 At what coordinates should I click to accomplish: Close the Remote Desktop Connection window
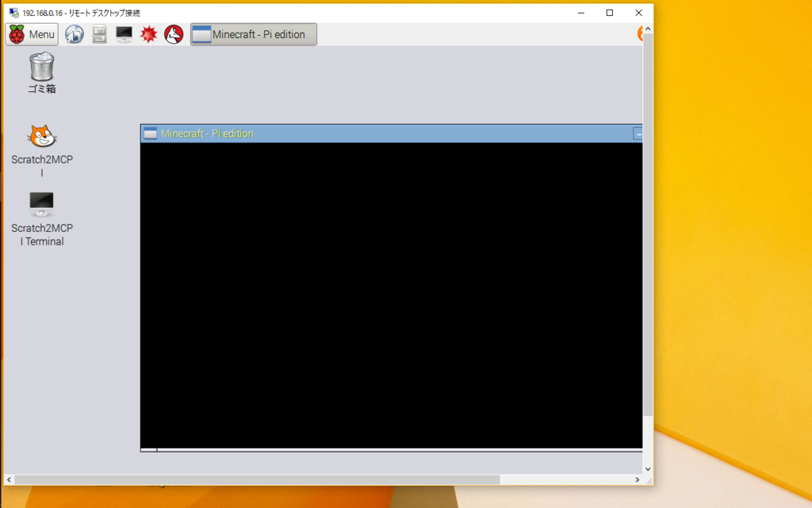pos(638,13)
